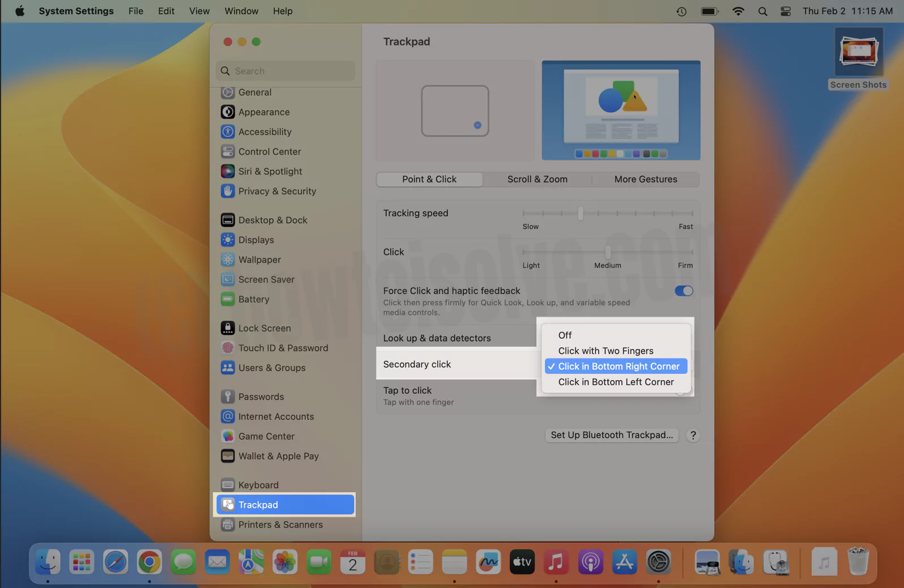Screen dimensions: 904x588
Task: Open the Help menu
Action: (x=283, y=11)
